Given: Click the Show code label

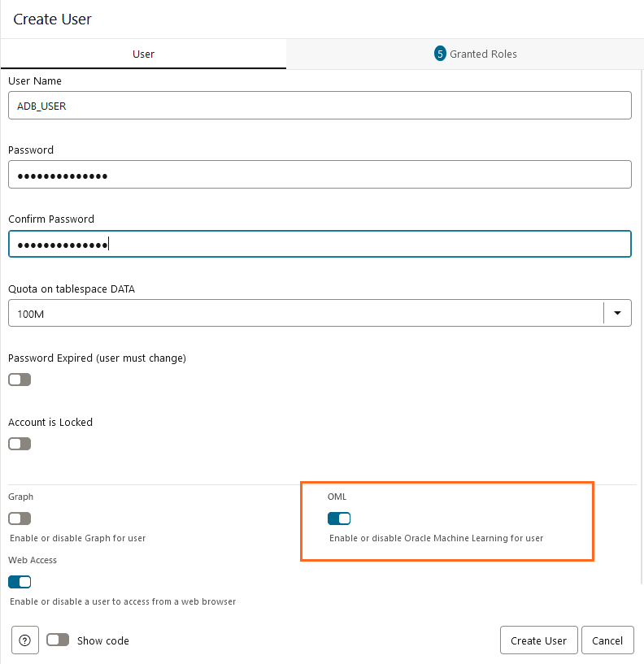Looking at the screenshot, I should click(101, 640).
